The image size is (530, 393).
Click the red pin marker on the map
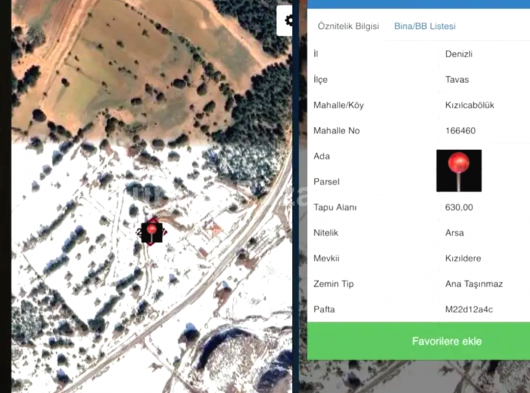[152, 232]
